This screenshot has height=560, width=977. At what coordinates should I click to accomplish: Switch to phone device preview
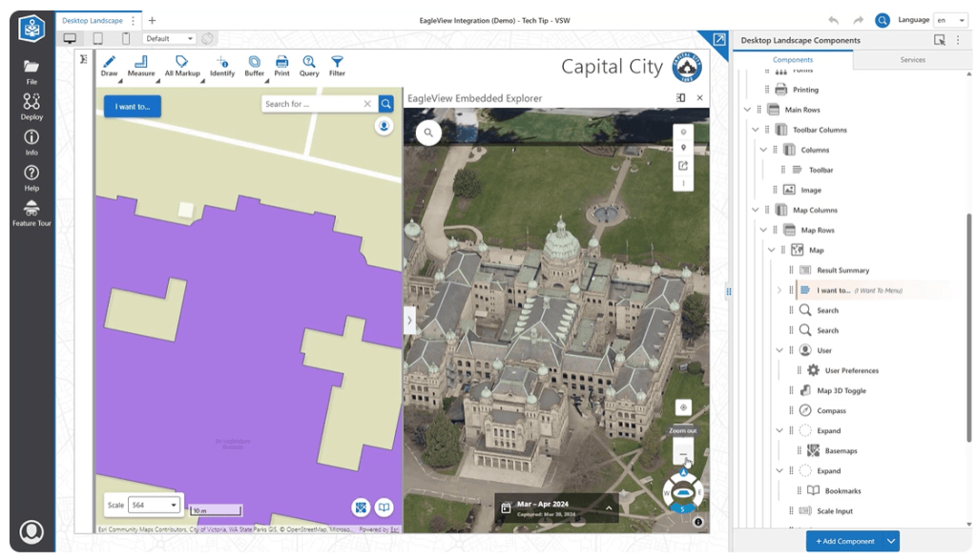click(x=126, y=38)
